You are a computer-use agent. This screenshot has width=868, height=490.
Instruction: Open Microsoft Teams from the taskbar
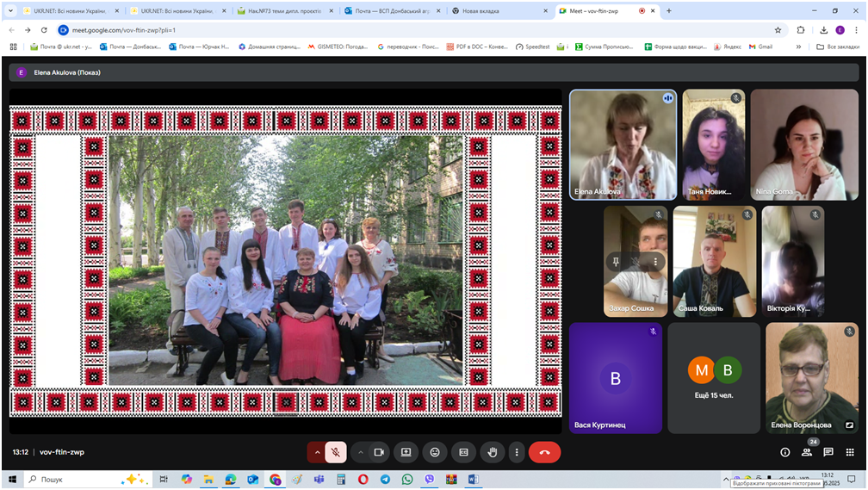319,480
